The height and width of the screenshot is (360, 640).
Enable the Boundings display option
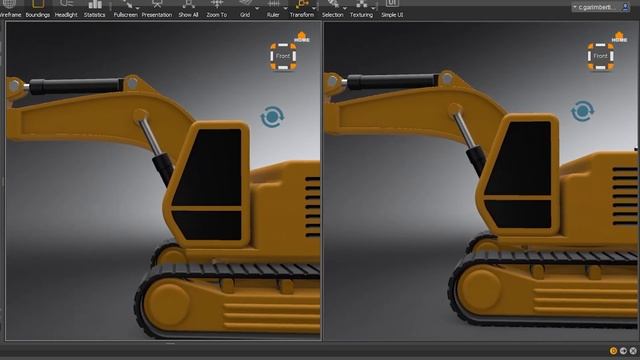coord(38,9)
